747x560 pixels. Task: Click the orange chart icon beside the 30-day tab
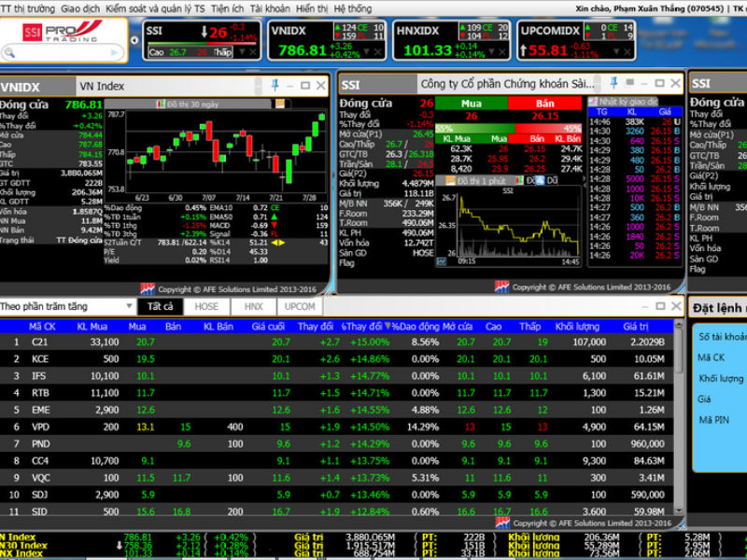(x=280, y=104)
